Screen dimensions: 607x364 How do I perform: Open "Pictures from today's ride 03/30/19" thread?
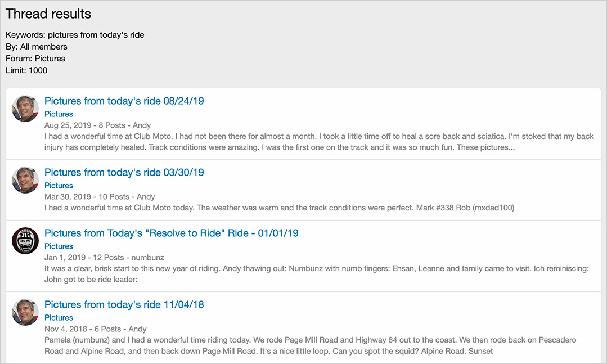(124, 173)
